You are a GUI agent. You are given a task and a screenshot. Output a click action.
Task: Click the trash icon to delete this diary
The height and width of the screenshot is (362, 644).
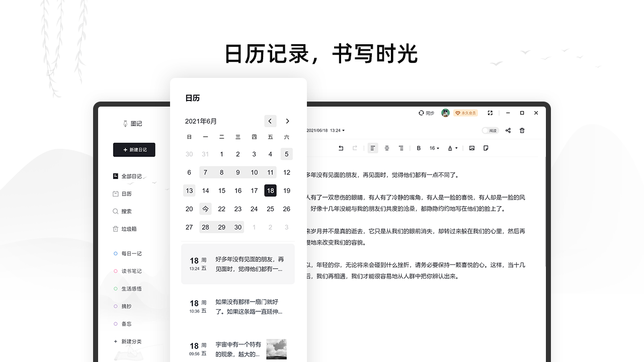pyautogui.click(x=522, y=130)
